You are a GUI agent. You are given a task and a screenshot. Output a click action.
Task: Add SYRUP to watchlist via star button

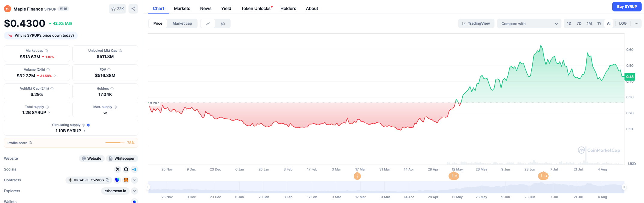(117, 9)
